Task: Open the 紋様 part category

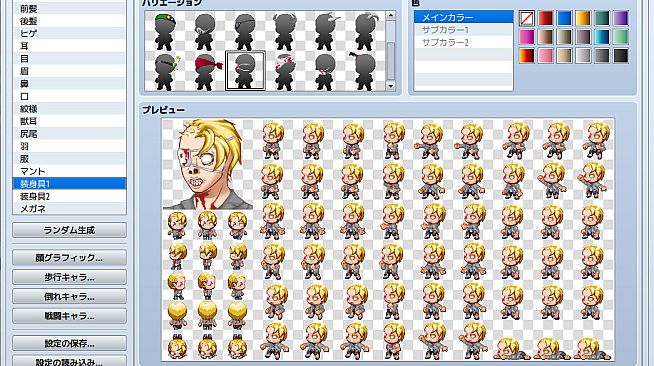Action: (x=69, y=109)
